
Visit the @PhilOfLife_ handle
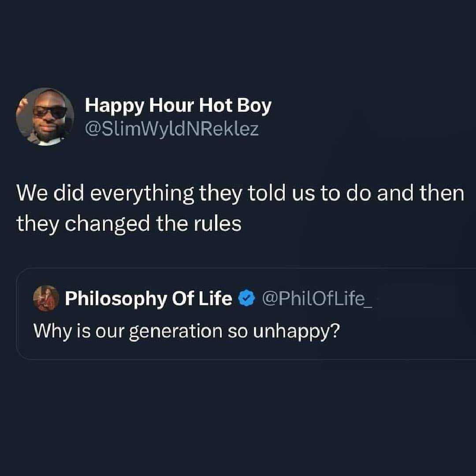click(x=317, y=298)
